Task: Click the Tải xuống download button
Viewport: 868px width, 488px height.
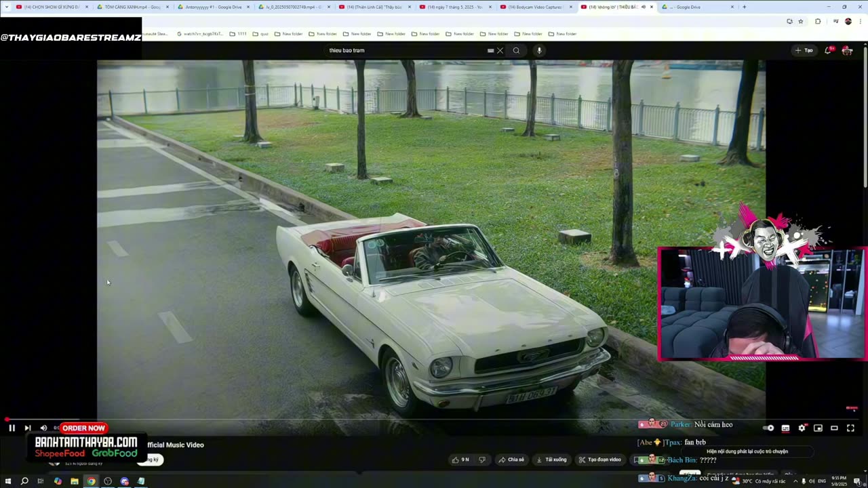Action: click(x=551, y=460)
